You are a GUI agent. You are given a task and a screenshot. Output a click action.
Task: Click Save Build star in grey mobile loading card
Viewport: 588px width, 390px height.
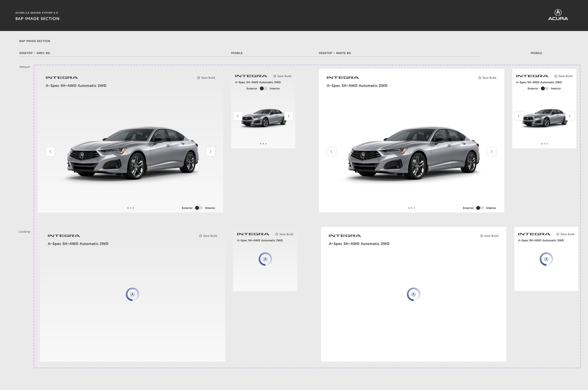tap(277, 234)
